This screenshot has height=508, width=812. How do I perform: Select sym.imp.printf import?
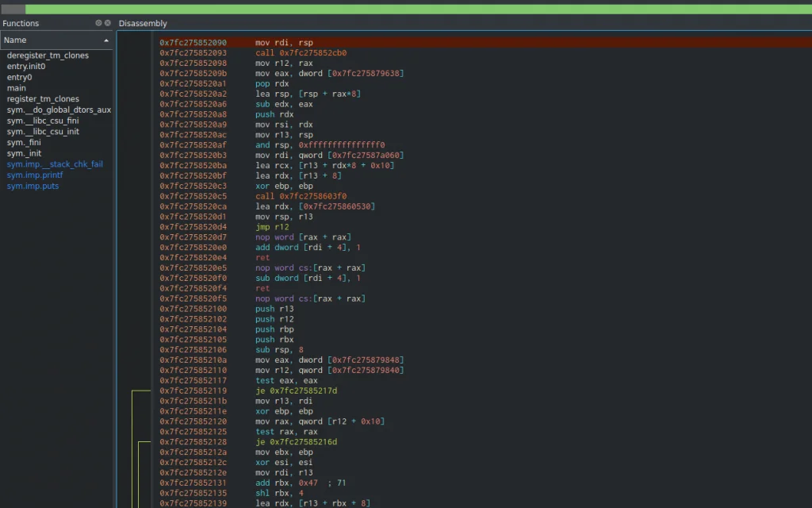[35, 175]
